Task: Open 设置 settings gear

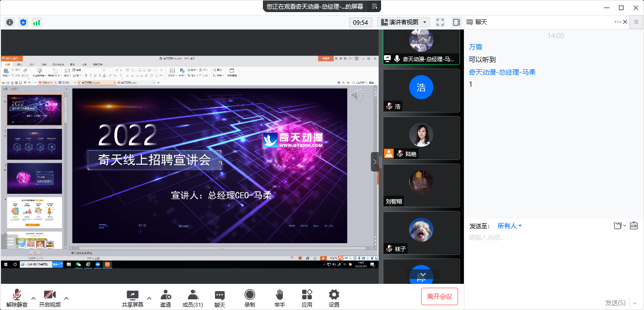Action: pyautogui.click(x=334, y=298)
